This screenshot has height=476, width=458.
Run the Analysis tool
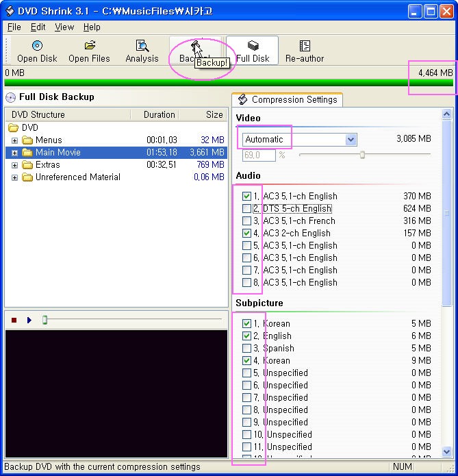click(x=142, y=51)
